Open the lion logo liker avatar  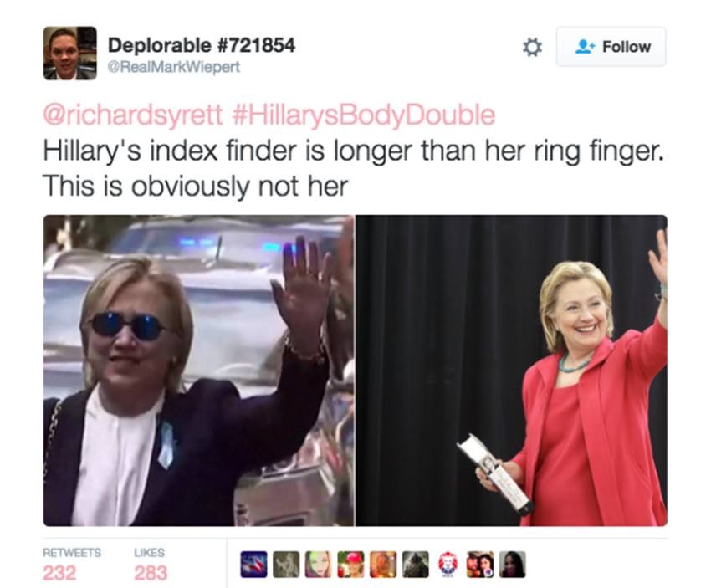(448, 565)
